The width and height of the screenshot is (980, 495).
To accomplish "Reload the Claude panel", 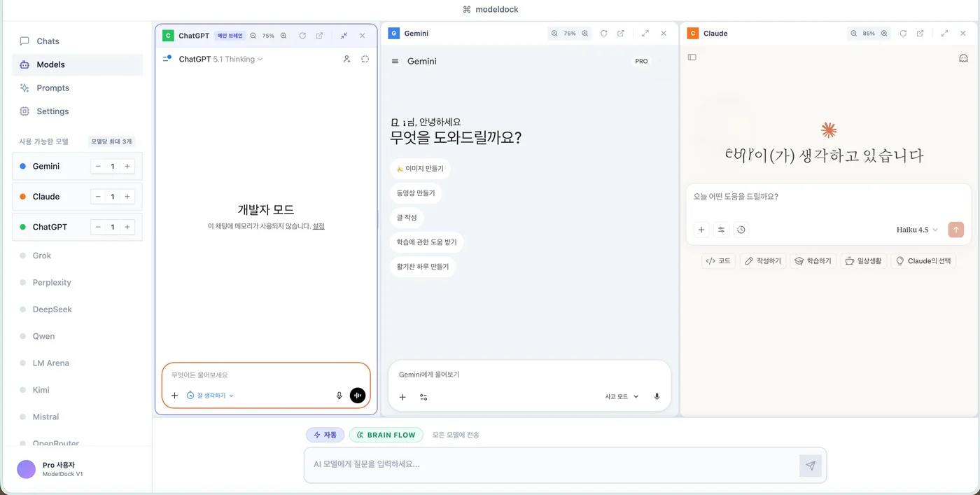I will (x=903, y=34).
